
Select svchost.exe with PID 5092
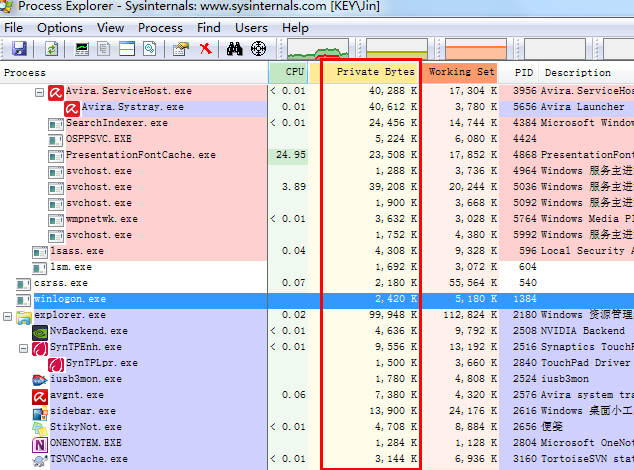click(99, 203)
